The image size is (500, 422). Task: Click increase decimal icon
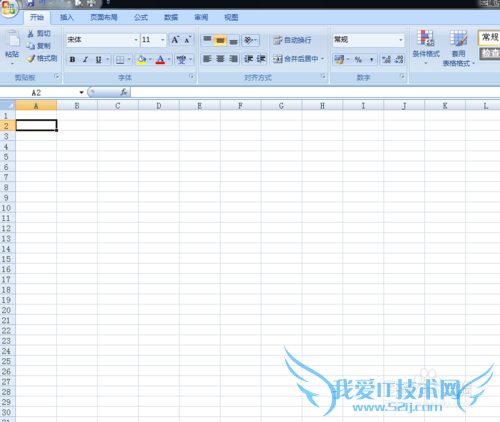click(x=386, y=60)
